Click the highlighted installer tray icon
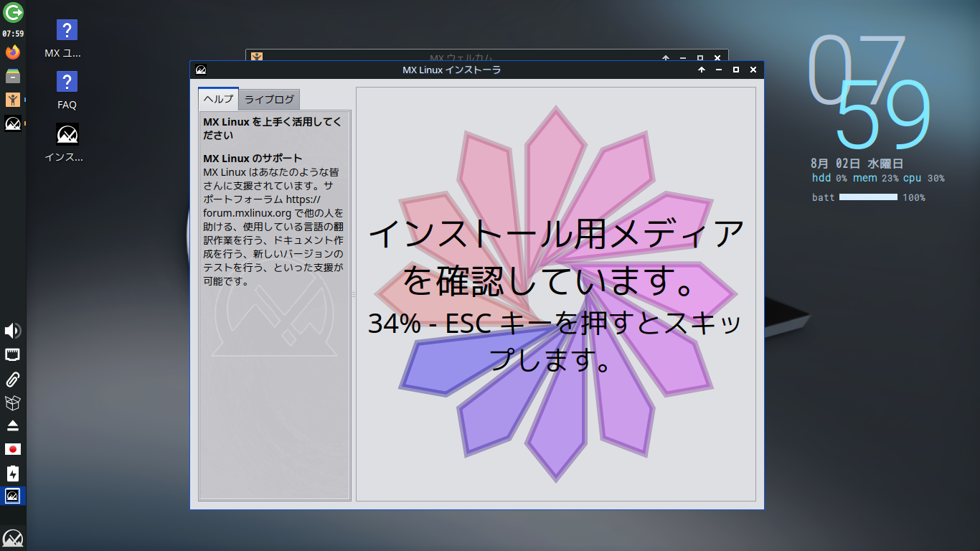Image resolution: width=980 pixels, height=551 pixels. (x=13, y=496)
